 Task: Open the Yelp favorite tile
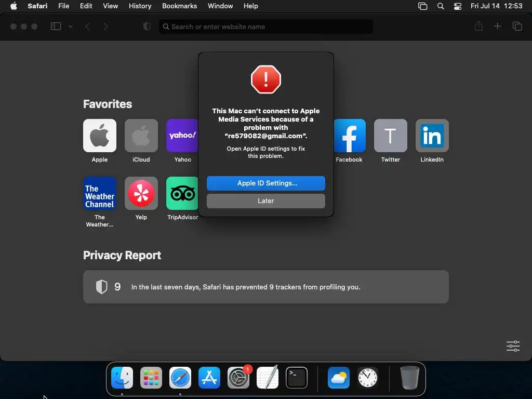141,193
